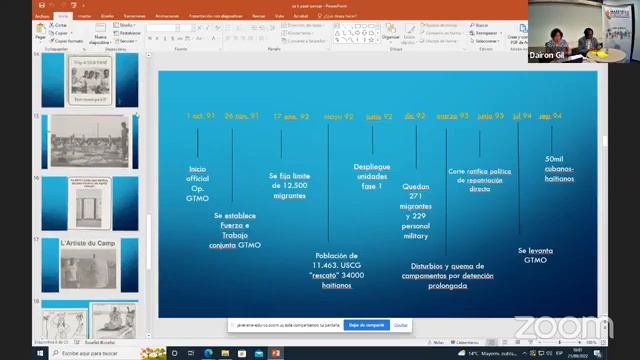Adjust the zoom slider in status bar

[x=560, y=342]
